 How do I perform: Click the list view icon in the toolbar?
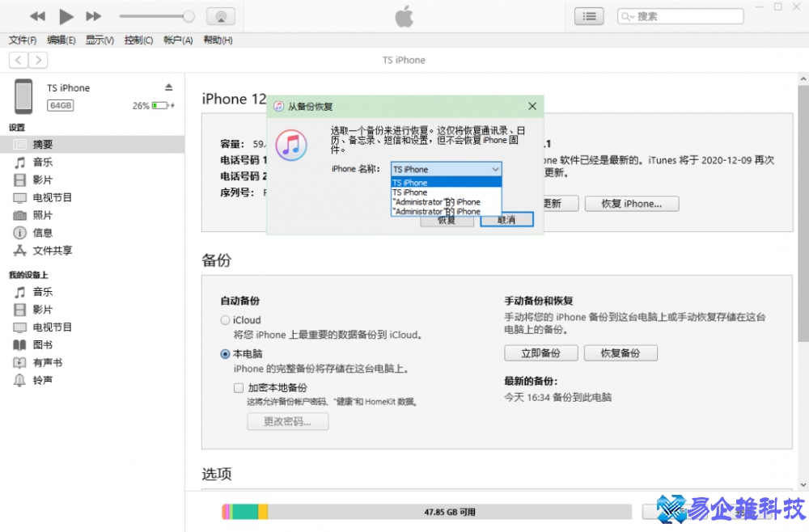[589, 15]
